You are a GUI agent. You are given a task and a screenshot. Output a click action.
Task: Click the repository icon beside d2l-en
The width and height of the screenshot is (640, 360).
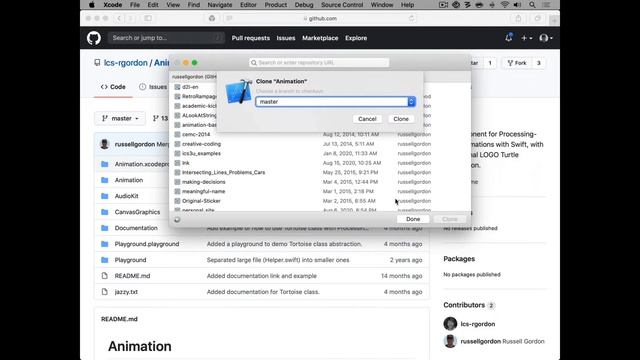point(177,87)
